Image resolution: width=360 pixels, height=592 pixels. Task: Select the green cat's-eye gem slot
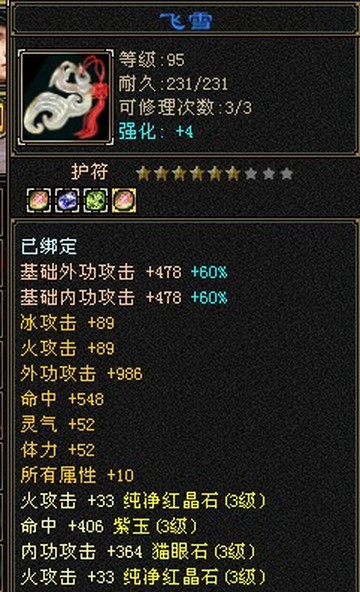click(95, 200)
